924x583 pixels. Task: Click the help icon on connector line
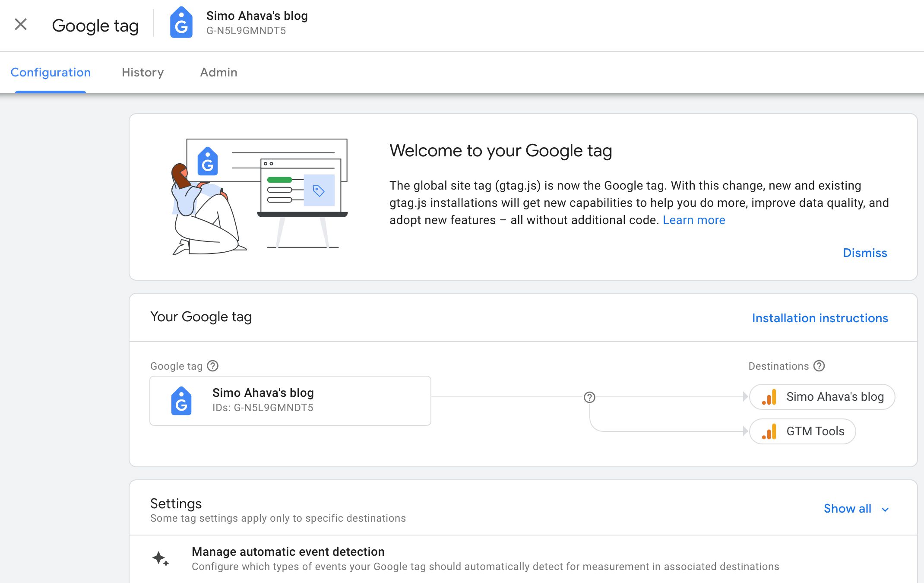click(589, 397)
